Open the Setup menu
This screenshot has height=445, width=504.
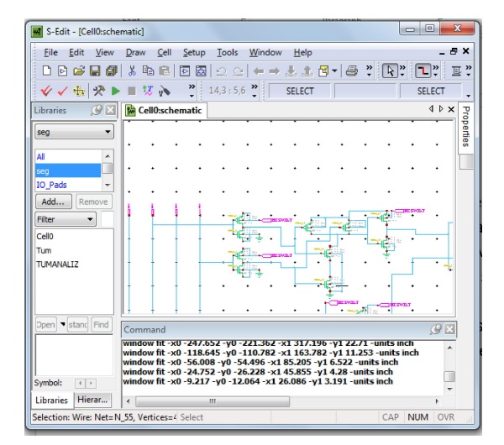[x=194, y=52]
